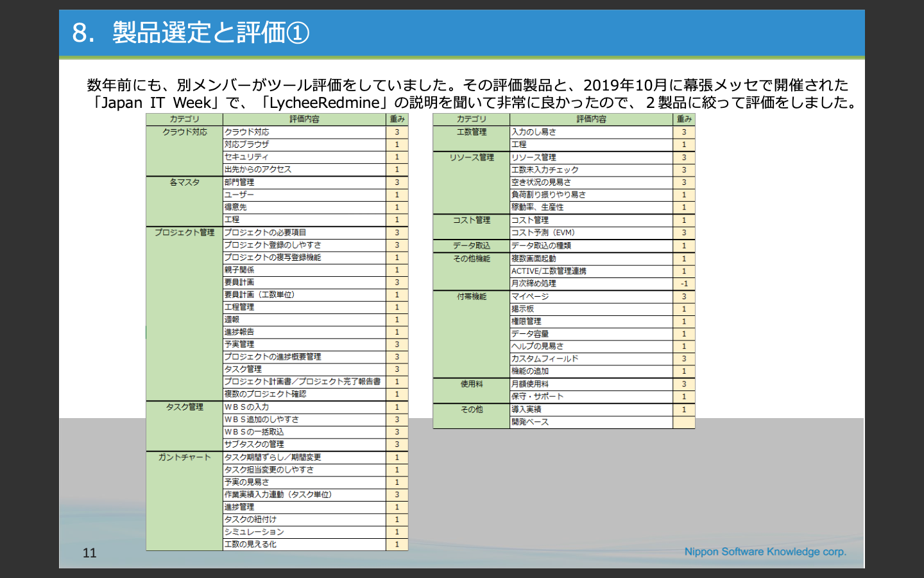Click the 評価内容 header of the left table
This screenshot has height=578, width=924.
(x=304, y=119)
